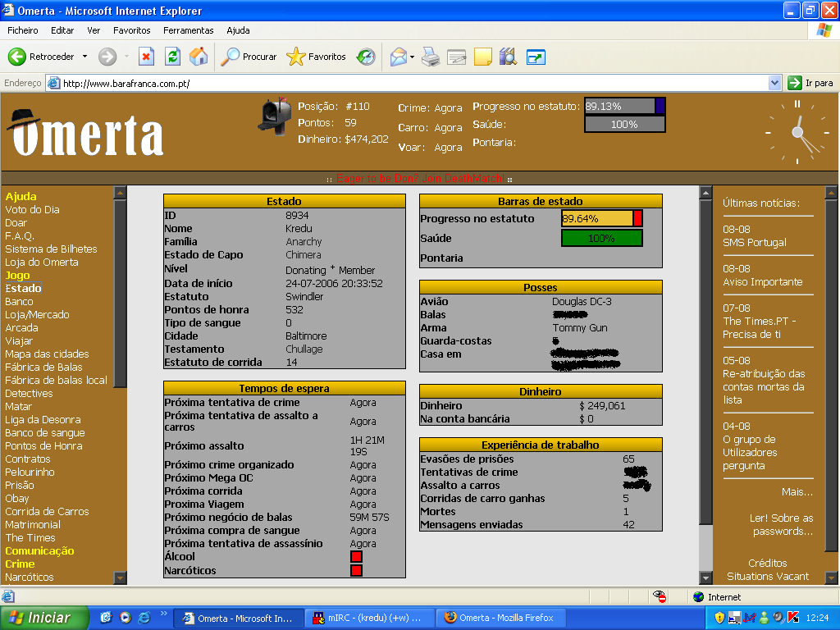
Task: Expand the Mail button dropdown arrow
Action: tap(413, 57)
